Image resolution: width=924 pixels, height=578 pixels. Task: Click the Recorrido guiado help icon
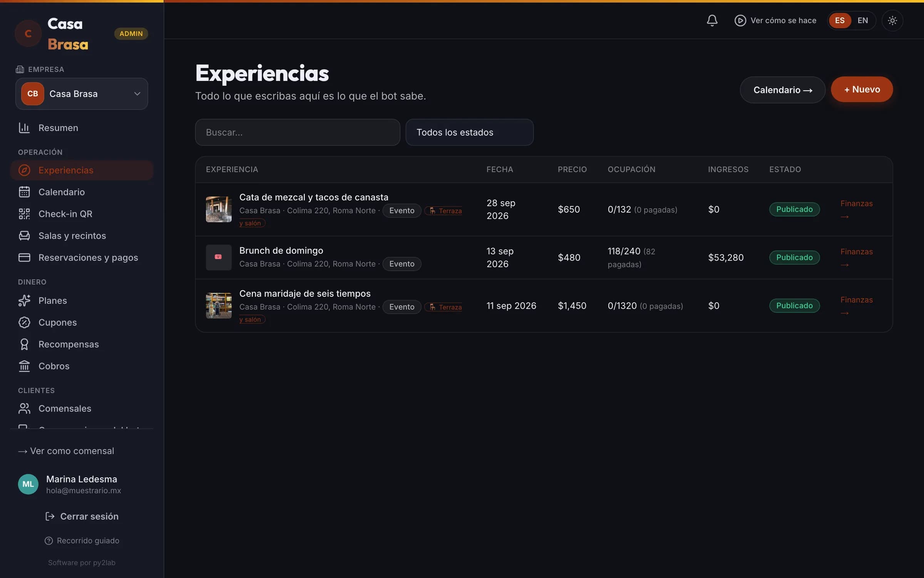tap(49, 541)
